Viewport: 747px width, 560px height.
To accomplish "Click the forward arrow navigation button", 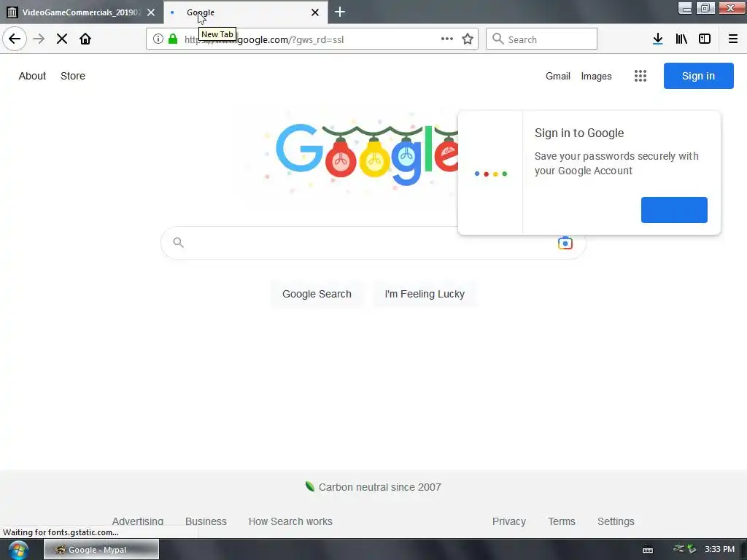I will [39, 39].
